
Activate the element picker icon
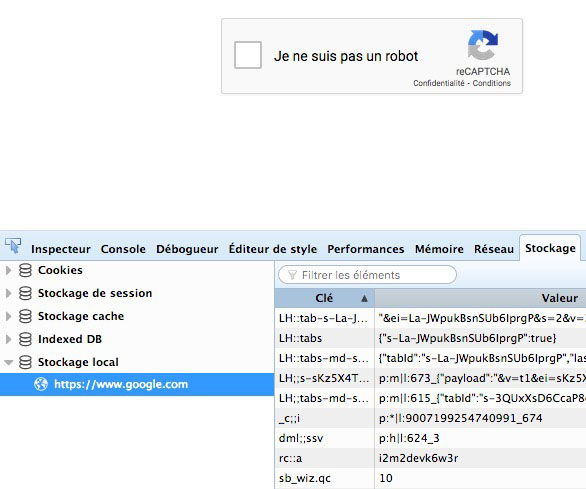13,246
